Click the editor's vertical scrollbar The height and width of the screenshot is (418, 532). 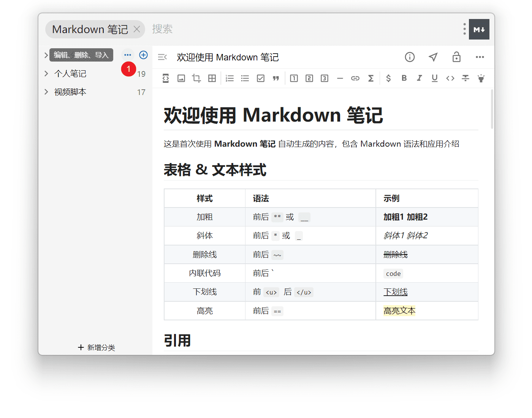click(x=492, y=109)
